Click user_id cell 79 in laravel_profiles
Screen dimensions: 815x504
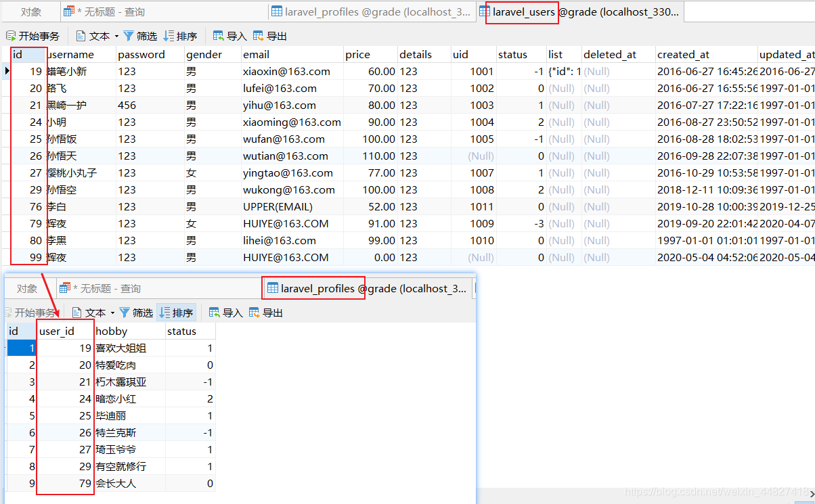point(65,483)
